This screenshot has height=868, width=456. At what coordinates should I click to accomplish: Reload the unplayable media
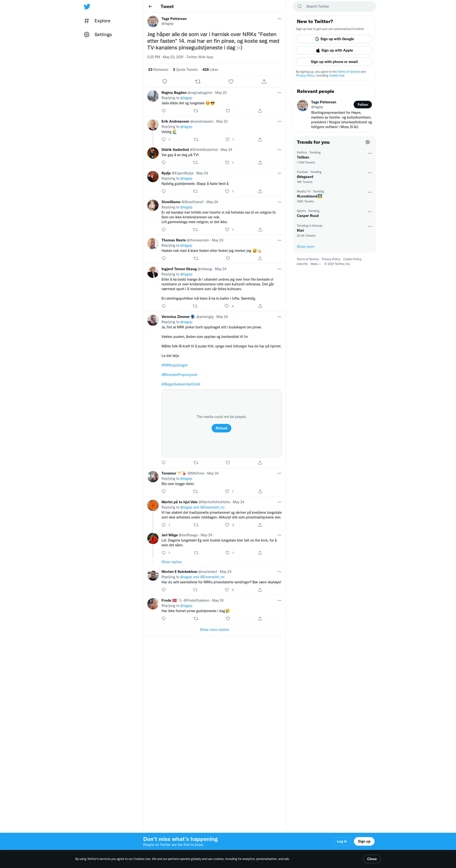pyautogui.click(x=221, y=428)
